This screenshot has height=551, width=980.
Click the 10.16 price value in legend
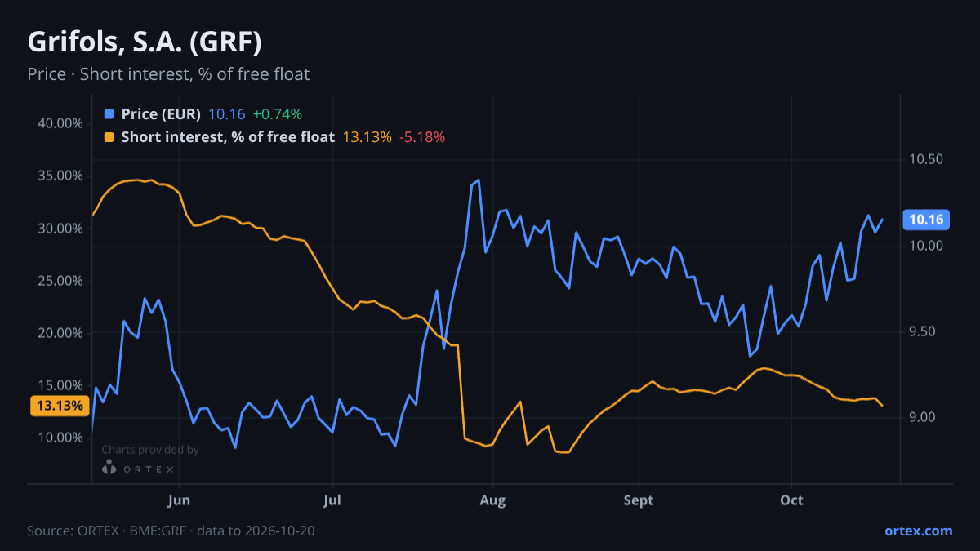[x=227, y=114]
